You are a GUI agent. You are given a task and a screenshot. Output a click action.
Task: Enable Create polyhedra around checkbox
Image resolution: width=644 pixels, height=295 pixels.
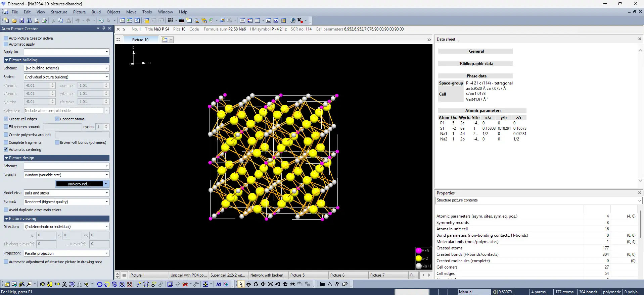click(x=6, y=135)
